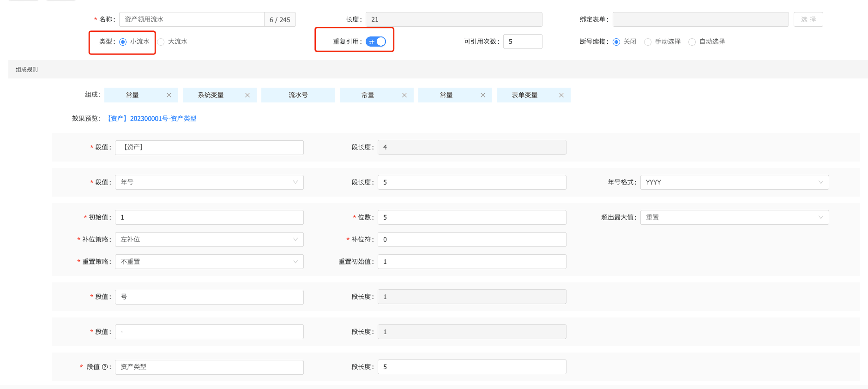Click the 选择 button beside 绑定表单
Image resolution: width=868 pixels, height=389 pixels.
[808, 19]
